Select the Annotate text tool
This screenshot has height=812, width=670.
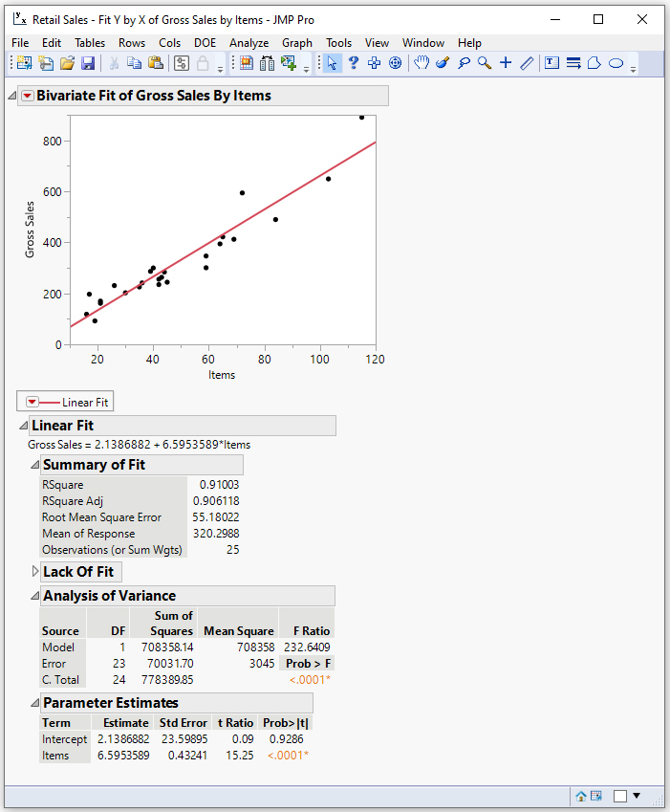(x=552, y=63)
